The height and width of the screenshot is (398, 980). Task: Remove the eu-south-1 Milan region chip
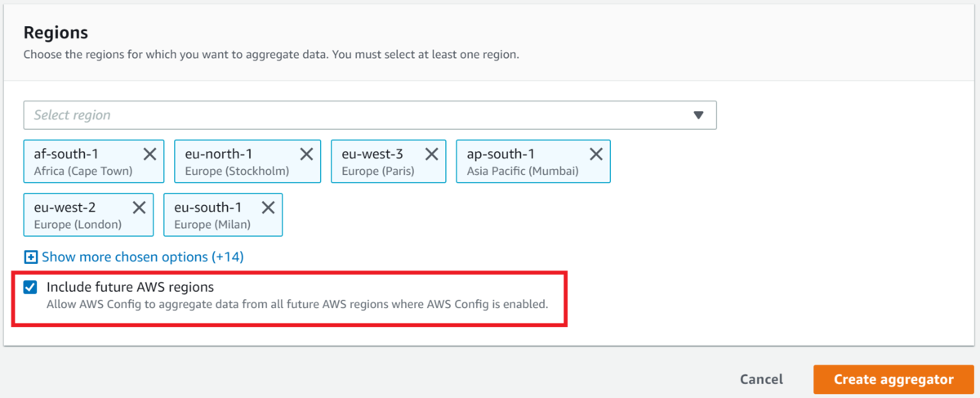coord(268,207)
